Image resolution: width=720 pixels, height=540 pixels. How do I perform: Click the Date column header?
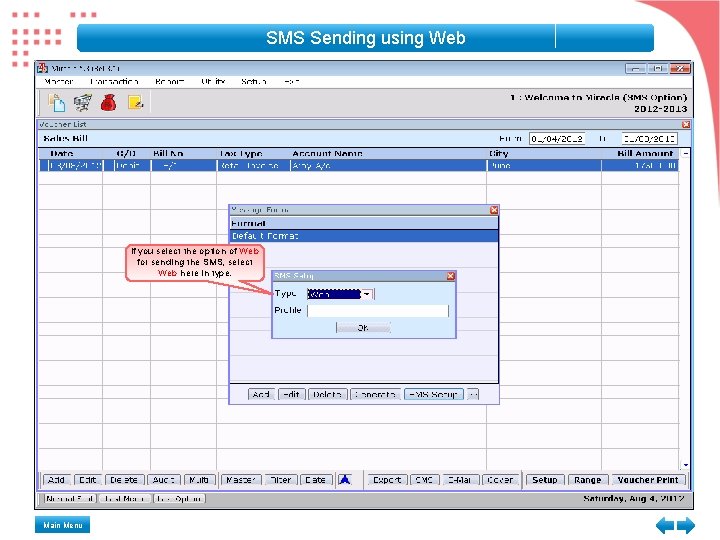(62, 153)
